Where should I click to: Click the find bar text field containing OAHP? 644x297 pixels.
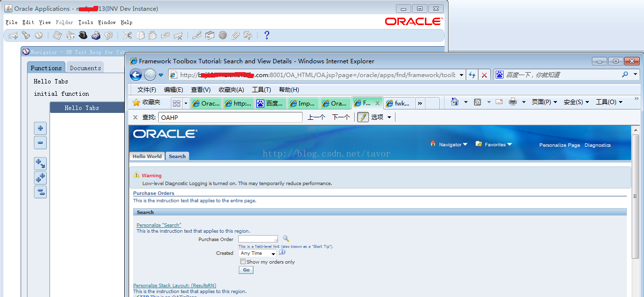pos(230,117)
